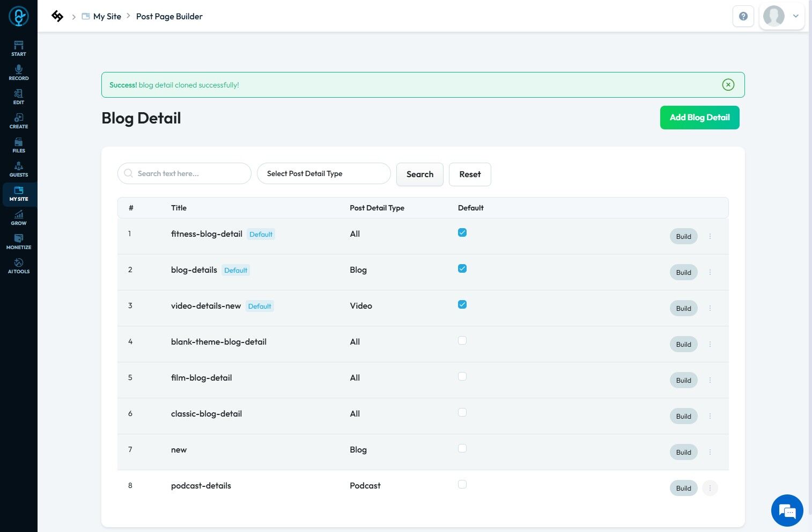The image size is (812, 532).
Task: Open Select Post Detail Type dropdown
Action: point(323,174)
